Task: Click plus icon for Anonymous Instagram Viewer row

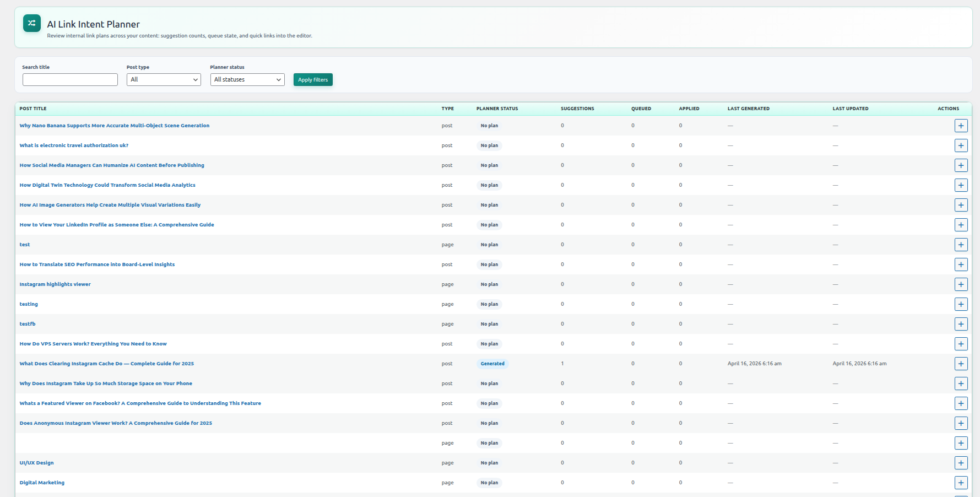Action: [x=961, y=423]
